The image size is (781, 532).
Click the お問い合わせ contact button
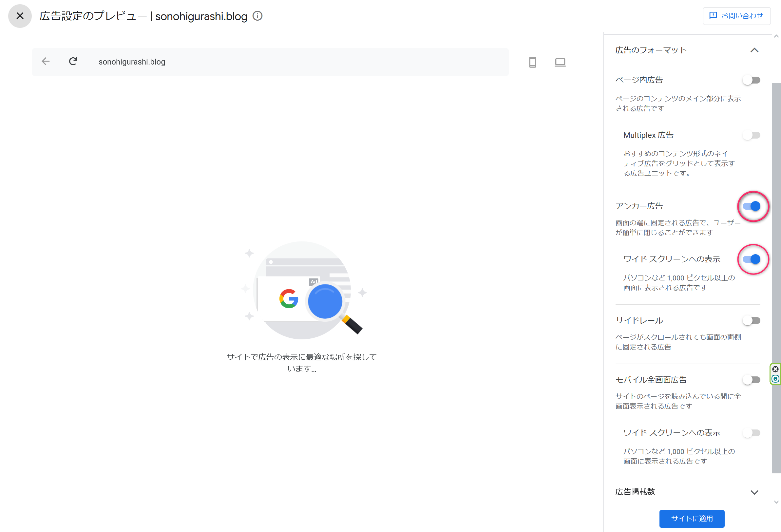pos(737,16)
